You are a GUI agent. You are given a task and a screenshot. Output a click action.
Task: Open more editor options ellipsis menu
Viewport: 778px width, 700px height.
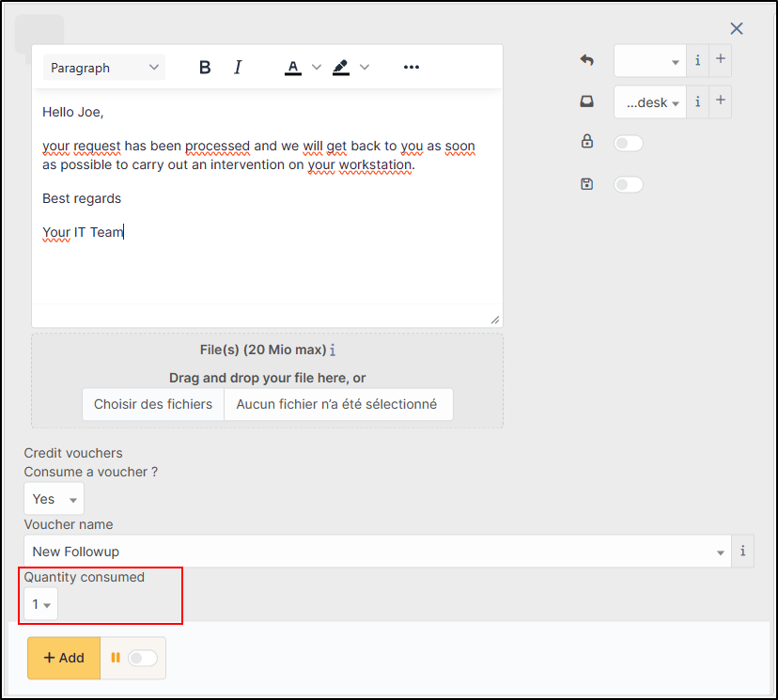point(411,68)
